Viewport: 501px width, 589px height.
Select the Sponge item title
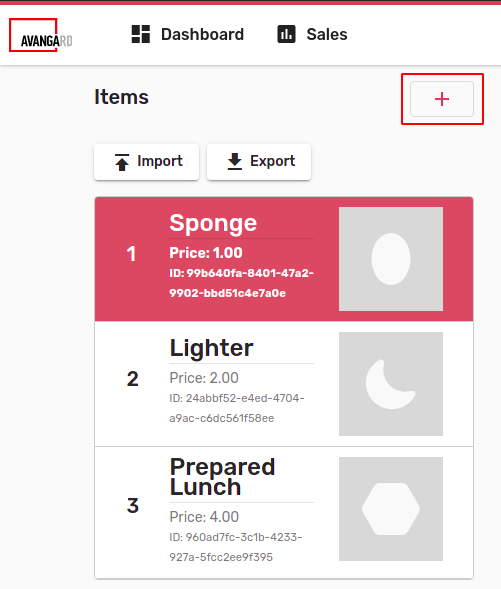[x=213, y=223]
